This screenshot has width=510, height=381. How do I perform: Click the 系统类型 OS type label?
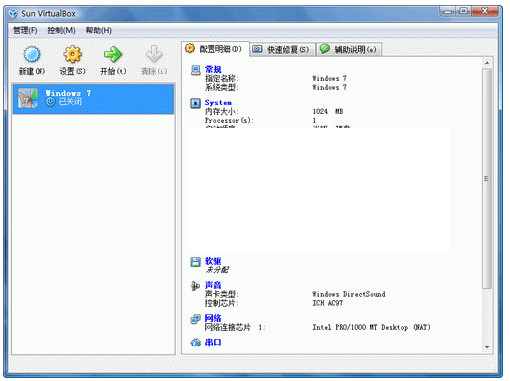point(222,87)
